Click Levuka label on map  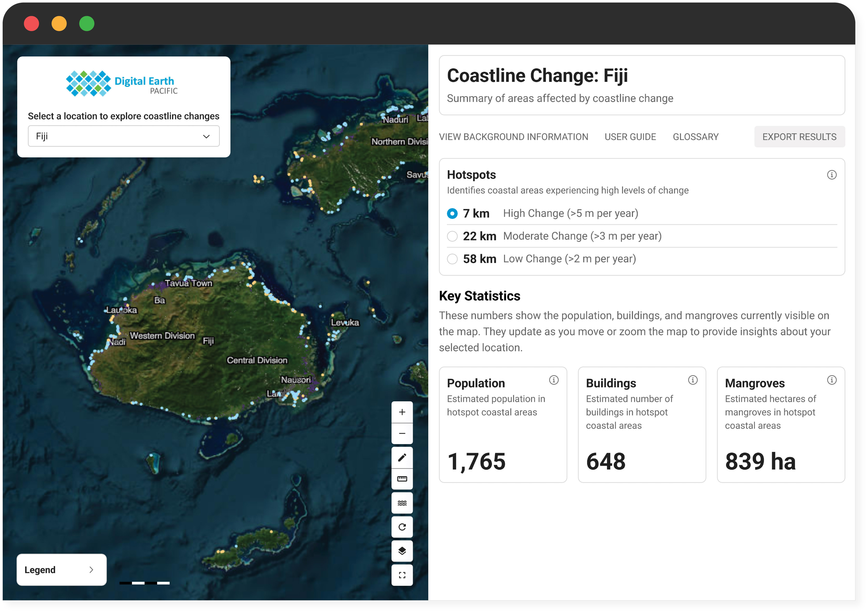345,323
